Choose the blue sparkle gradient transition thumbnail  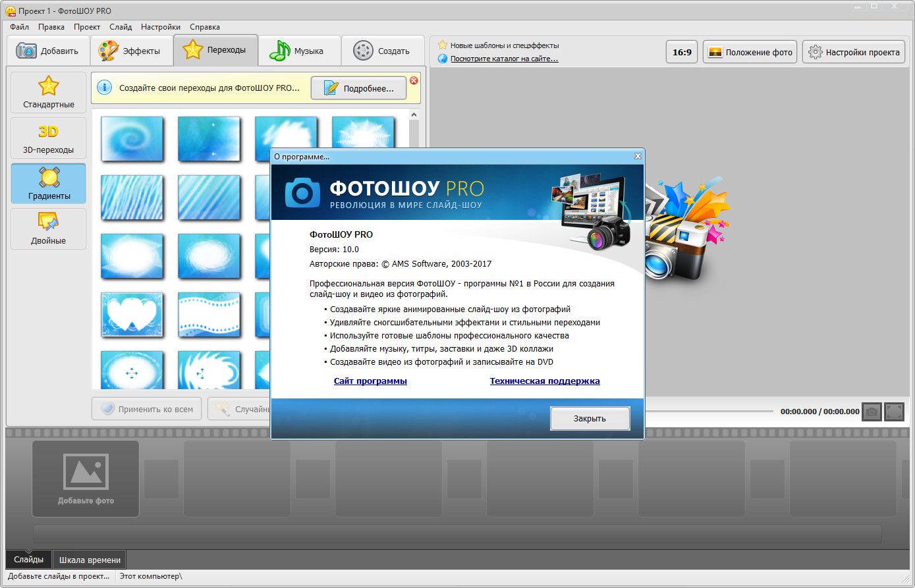tap(209, 138)
